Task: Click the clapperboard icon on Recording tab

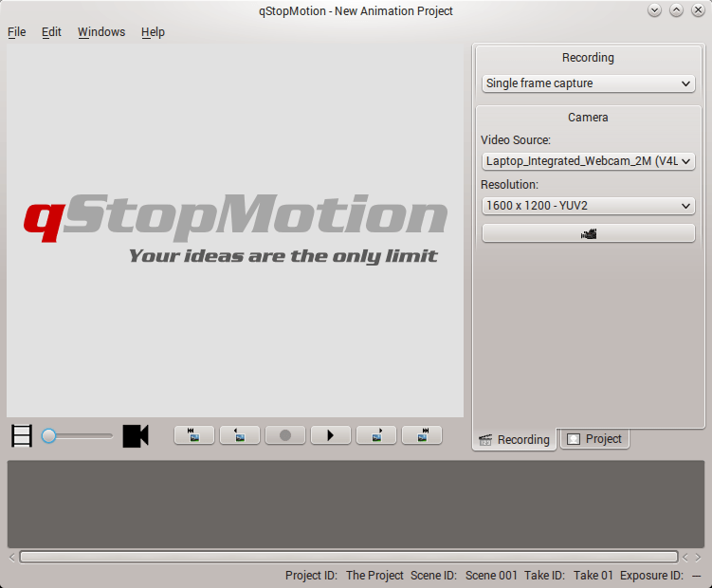Action: pyautogui.click(x=485, y=440)
